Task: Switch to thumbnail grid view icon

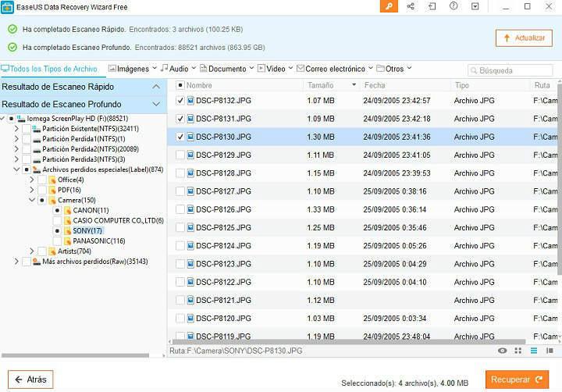Action: pos(518,351)
